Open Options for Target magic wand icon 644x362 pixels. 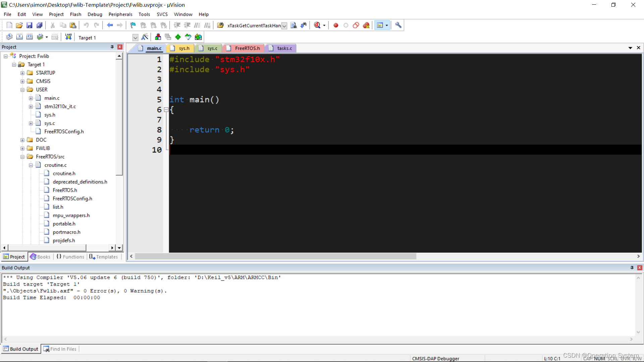point(145,37)
